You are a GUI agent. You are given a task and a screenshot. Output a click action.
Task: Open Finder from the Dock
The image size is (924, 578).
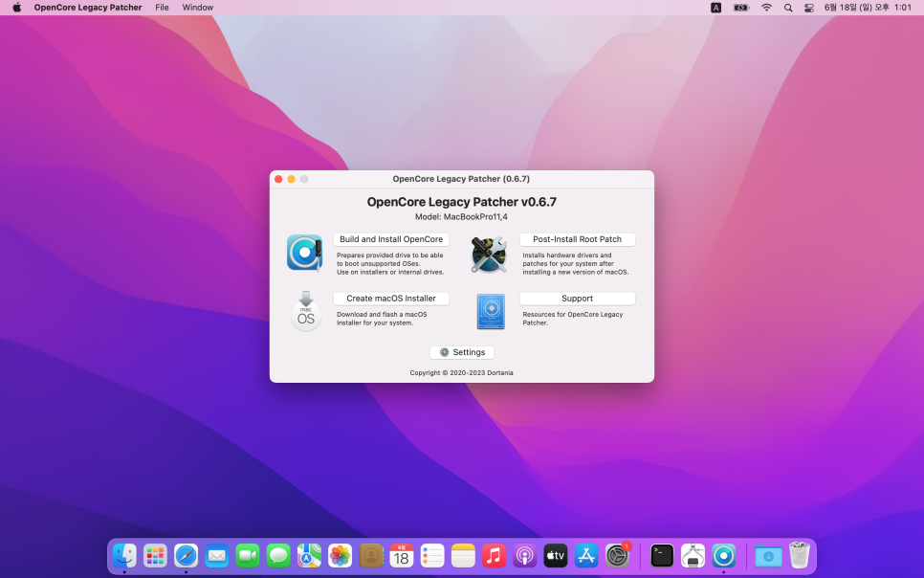pyautogui.click(x=125, y=556)
